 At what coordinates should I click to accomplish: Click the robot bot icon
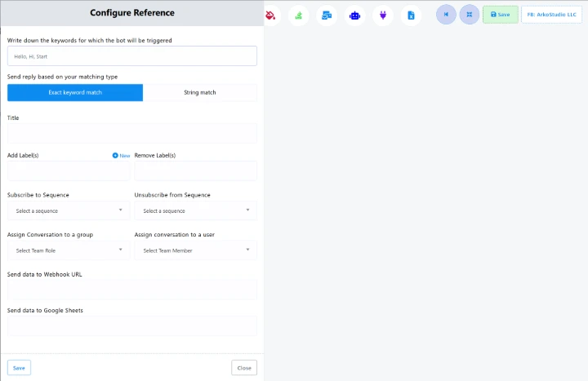tap(354, 15)
